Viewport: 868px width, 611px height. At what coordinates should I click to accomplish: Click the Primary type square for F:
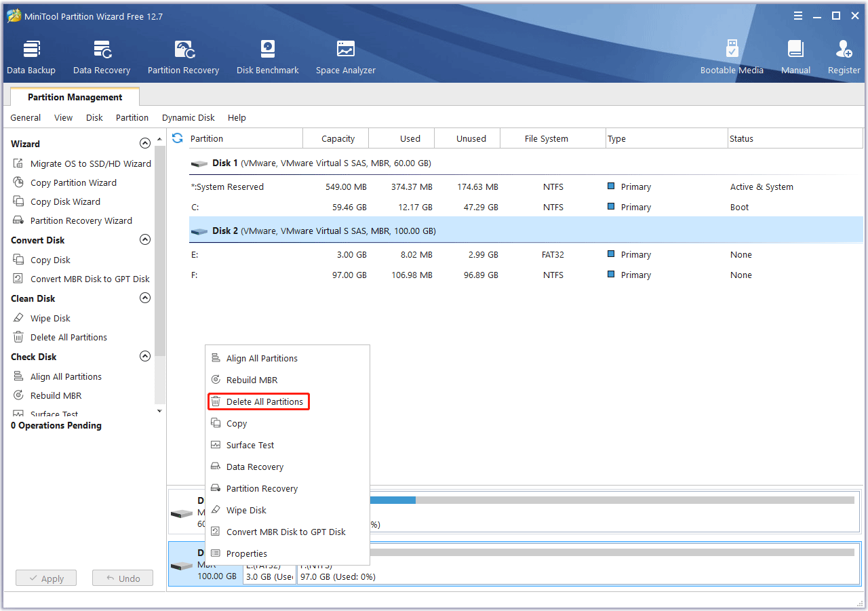[x=611, y=275]
